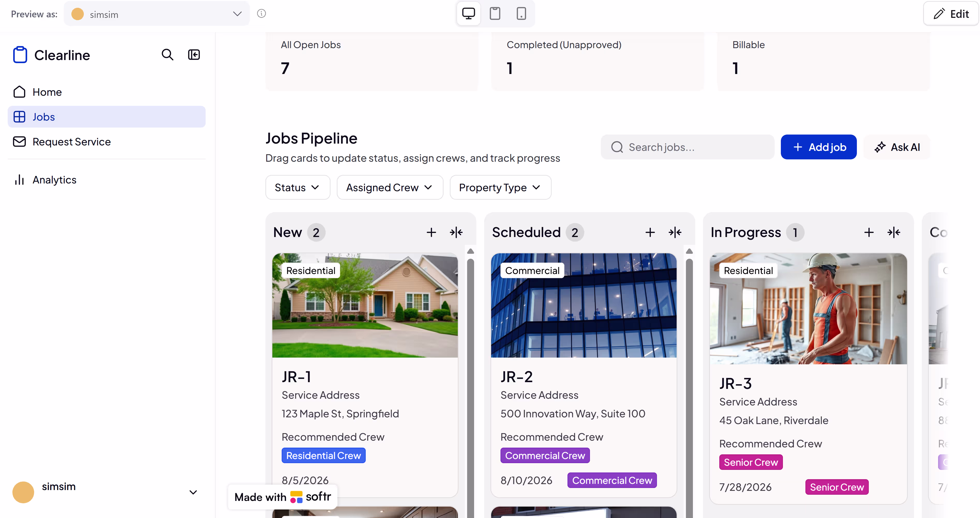This screenshot has height=518, width=980.
Task: Click the JR-3 card title
Action: click(x=735, y=384)
